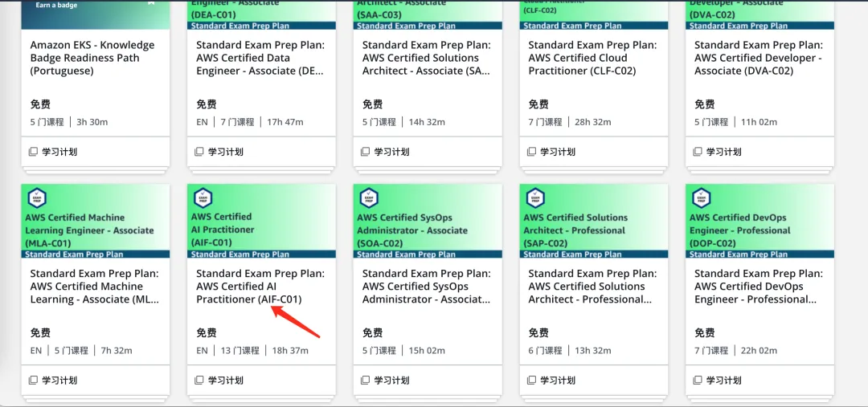
Task: Click 6 门课程 on Solutions Architect Professional card
Action: (545, 351)
